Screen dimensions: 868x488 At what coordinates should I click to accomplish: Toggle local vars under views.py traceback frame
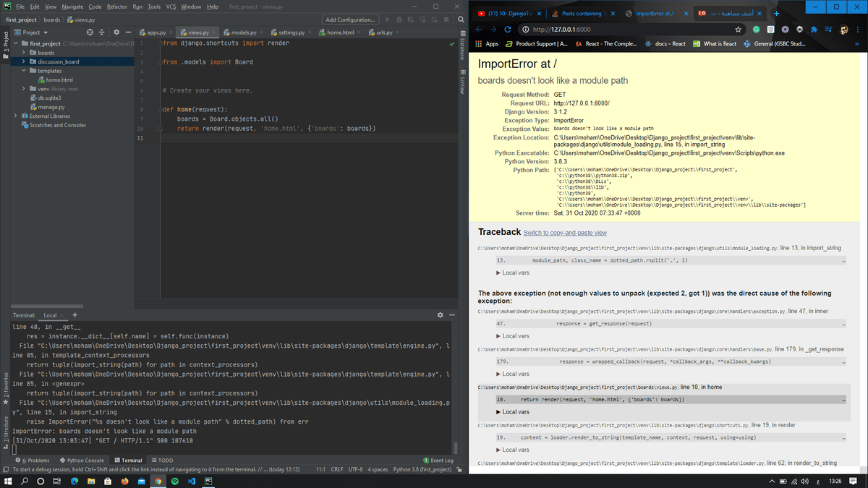click(x=512, y=411)
